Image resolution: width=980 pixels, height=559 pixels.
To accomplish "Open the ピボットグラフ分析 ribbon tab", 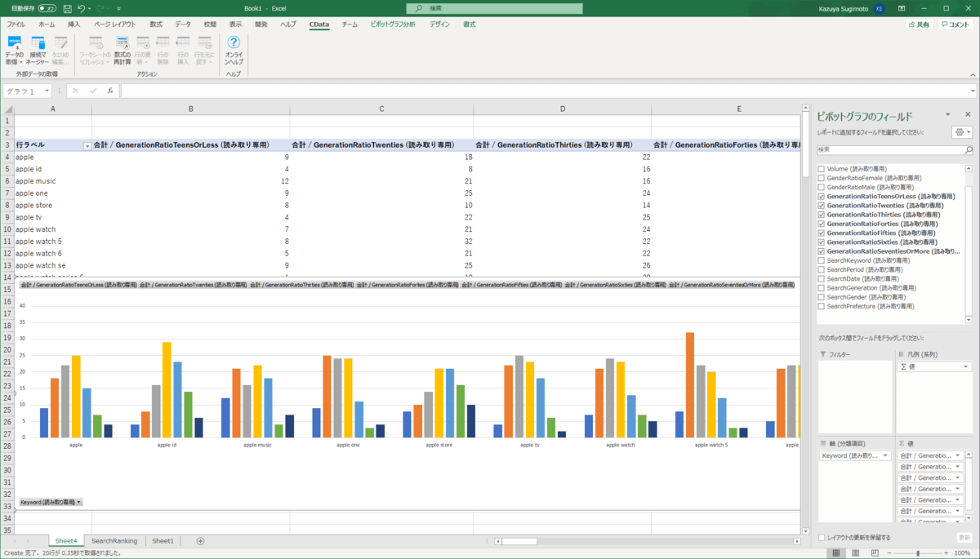I will 393,24.
